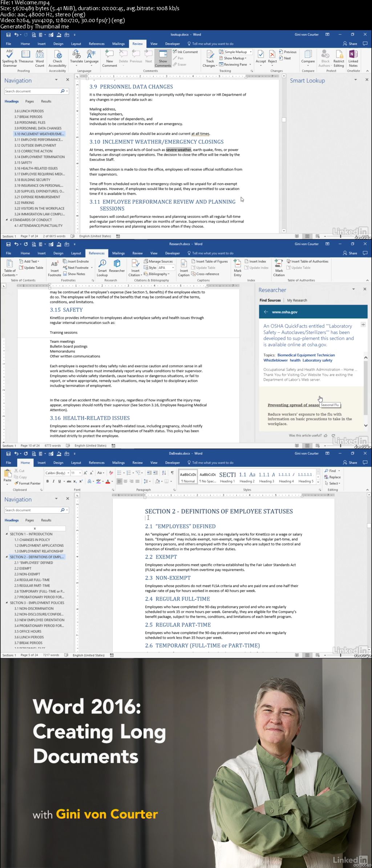Click Save icon in DaBreaks.docx title bar
The height and width of the screenshot is (868, 372).
click(x=8, y=453)
